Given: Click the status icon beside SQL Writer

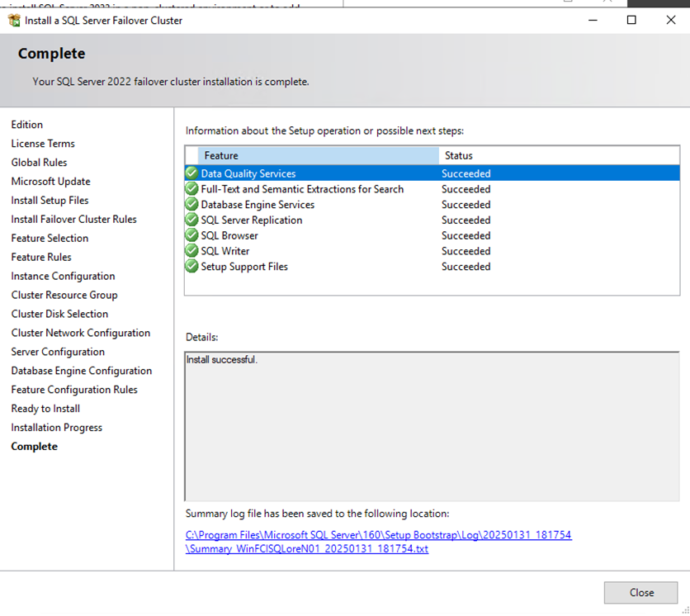Looking at the screenshot, I should (x=191, y=251).
